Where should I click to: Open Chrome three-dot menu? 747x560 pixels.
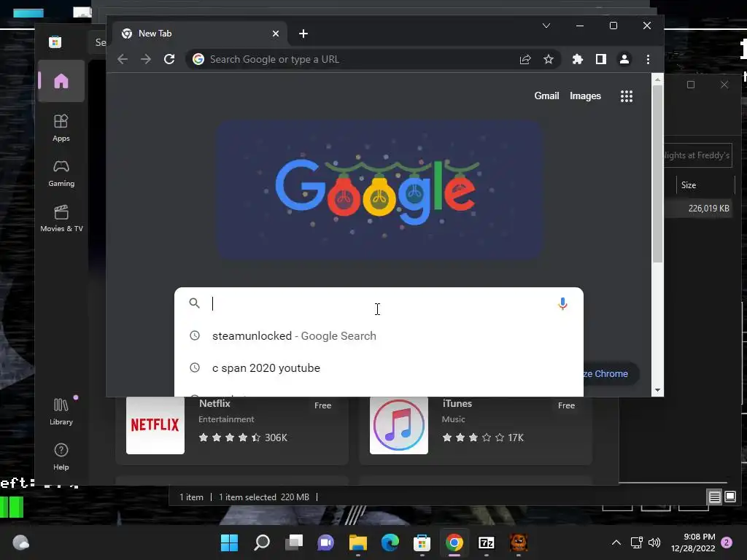(x=648, y=59)
